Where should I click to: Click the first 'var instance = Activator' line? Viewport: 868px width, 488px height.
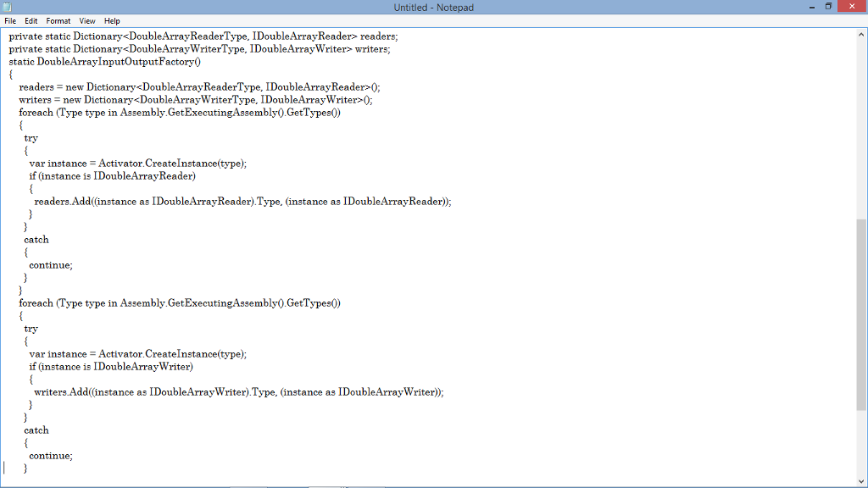[x=138, y=164]
